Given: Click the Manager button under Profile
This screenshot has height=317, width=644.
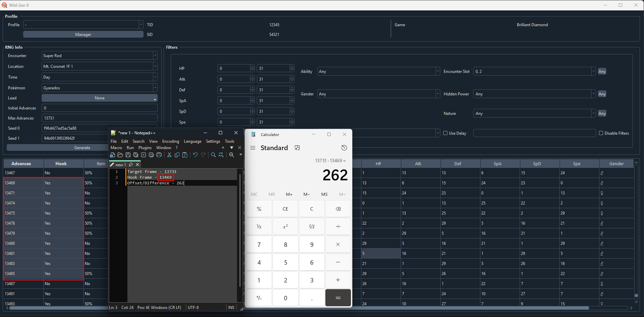Looking at the screenshot, I should point(83,35).
